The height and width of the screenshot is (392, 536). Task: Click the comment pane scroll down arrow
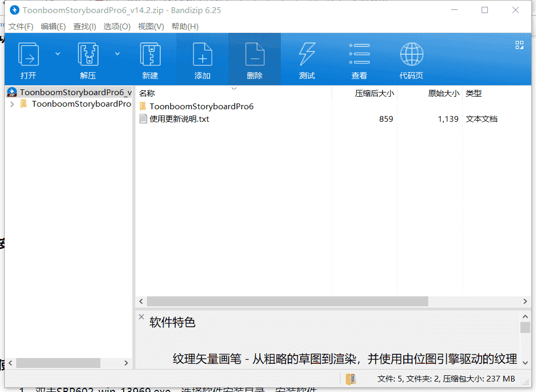click(525, 363)
